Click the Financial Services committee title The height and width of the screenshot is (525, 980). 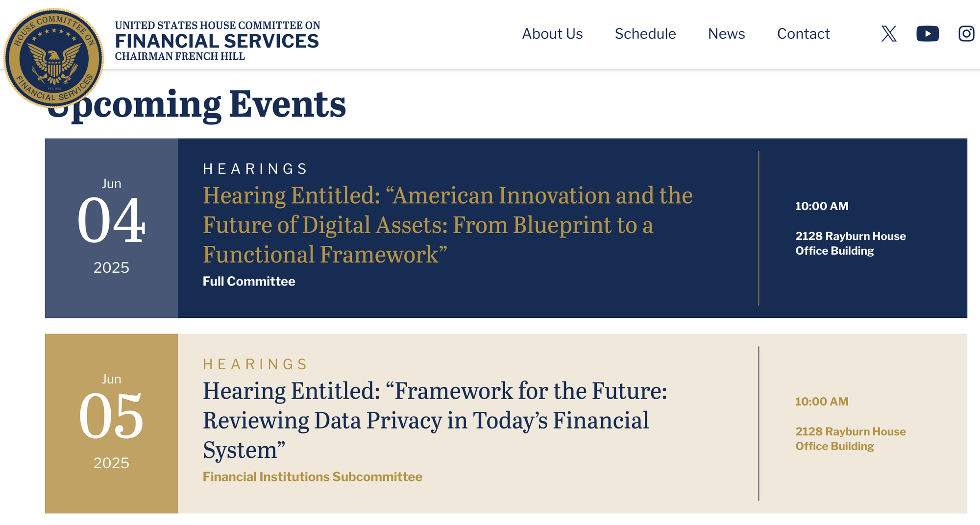(x=217, y=41)
